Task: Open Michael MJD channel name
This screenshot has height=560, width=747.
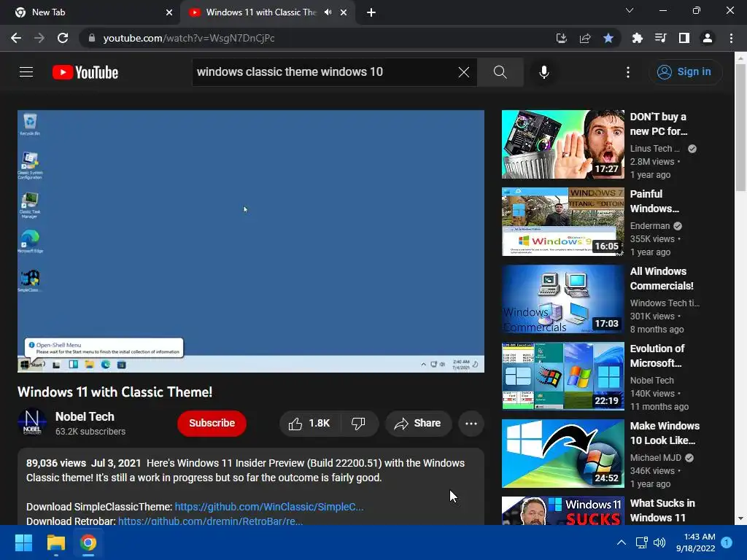Action: (x=656, y=458)
